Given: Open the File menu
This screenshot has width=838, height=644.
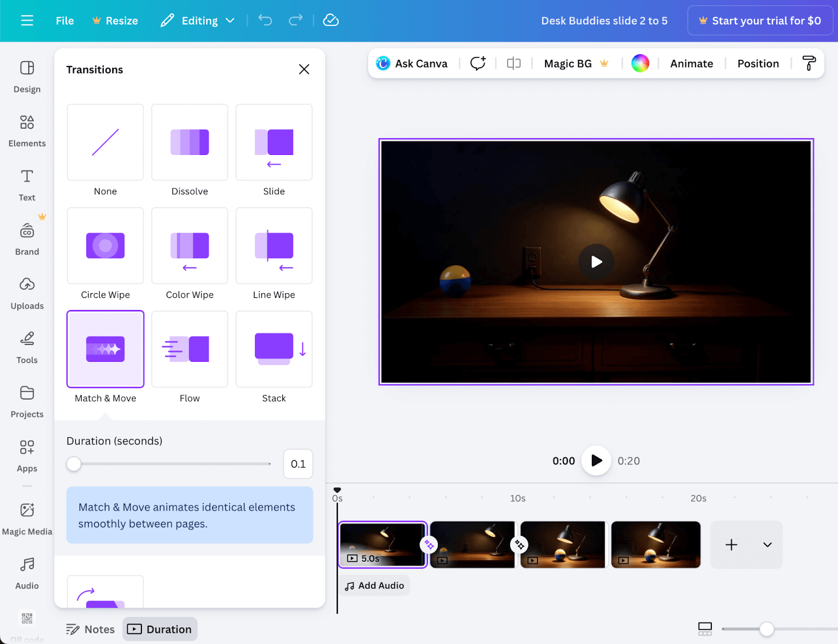Looking at the screenshot, I should point(65,20).
